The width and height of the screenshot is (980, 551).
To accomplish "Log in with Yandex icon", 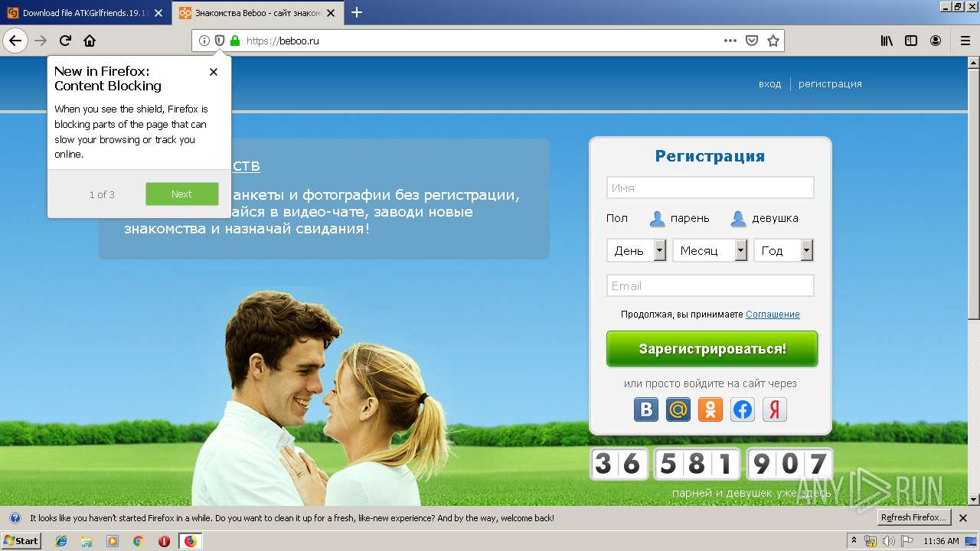I will (775, 409).
